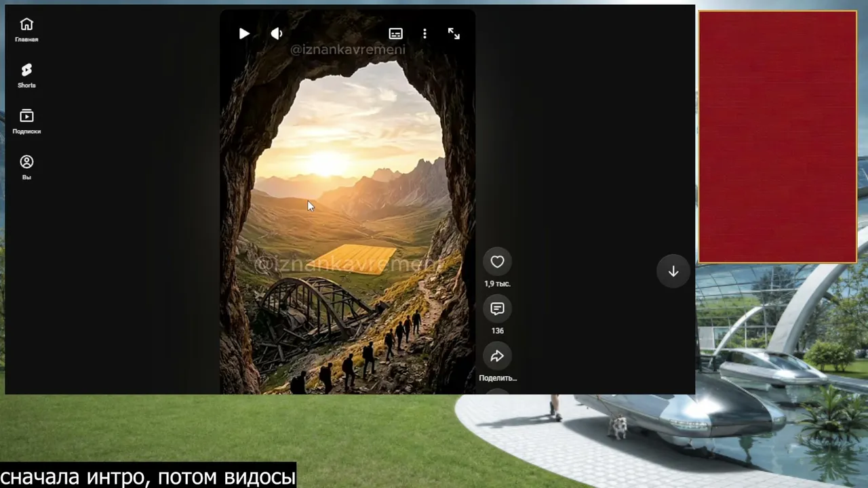
Task: Open the Shorts sidebar icon
Action: click(x=26, y=70)
